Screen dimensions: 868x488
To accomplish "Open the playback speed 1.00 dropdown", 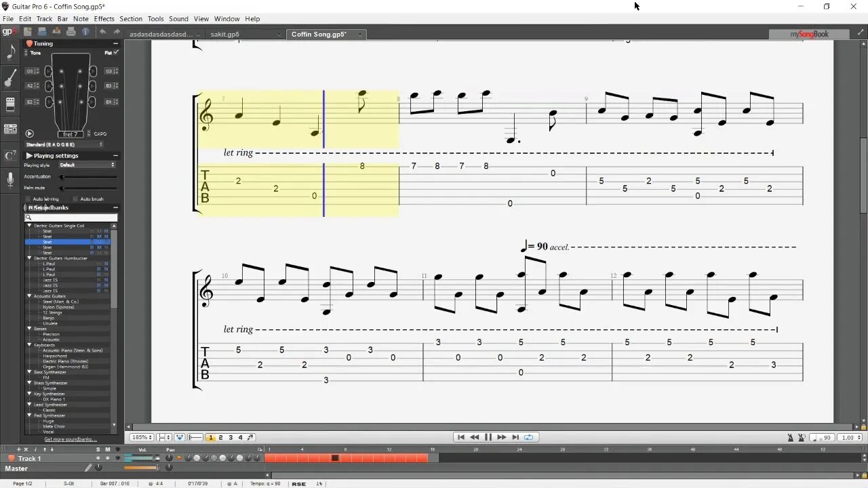I will pyautogui.click(x=850, y=438).
